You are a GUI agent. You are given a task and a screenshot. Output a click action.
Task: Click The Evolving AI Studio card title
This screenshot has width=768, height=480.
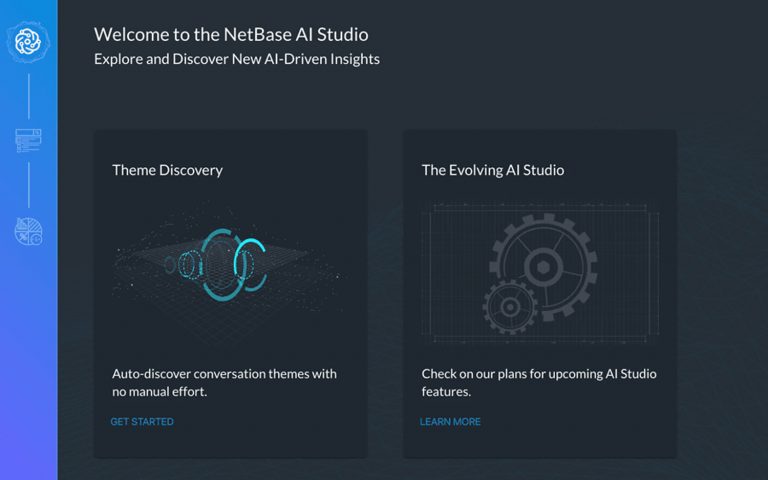coord(493,170)
